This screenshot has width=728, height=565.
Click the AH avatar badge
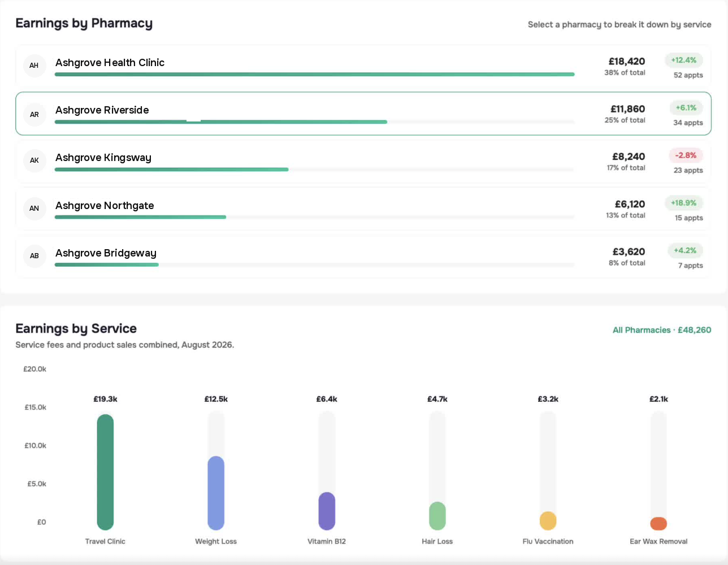pos(34,66)
